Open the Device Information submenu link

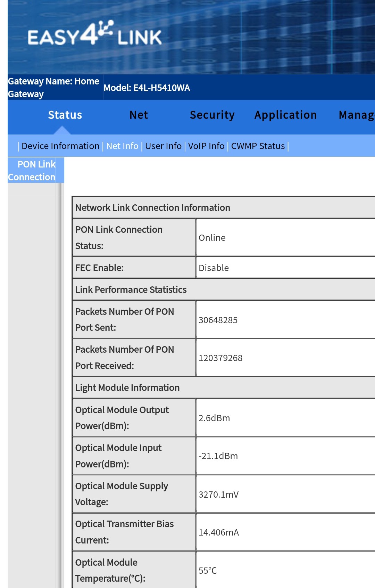[x=60, y=146]
